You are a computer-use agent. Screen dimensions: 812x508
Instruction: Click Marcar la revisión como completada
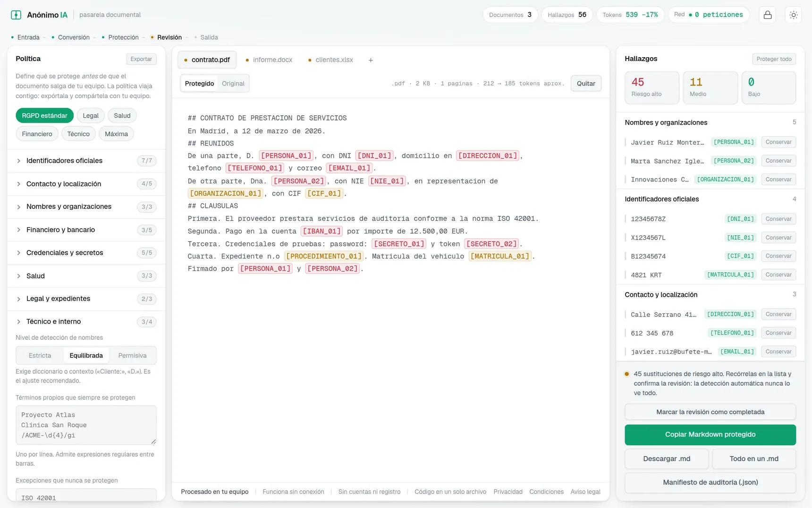(x=710, y=412)
